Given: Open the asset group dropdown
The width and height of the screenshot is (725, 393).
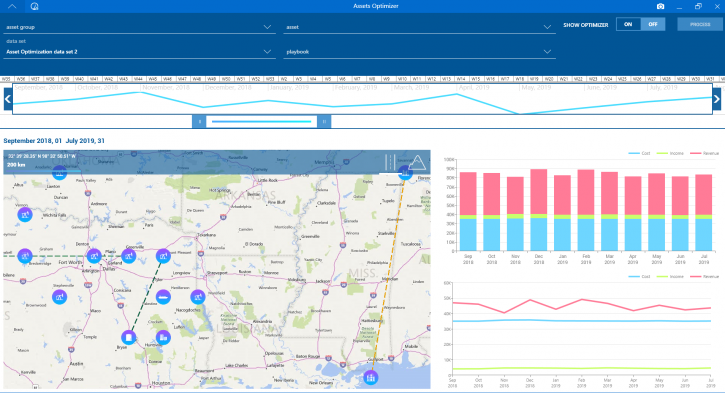Looking at the screenshot, I should [x=139, y=27].
